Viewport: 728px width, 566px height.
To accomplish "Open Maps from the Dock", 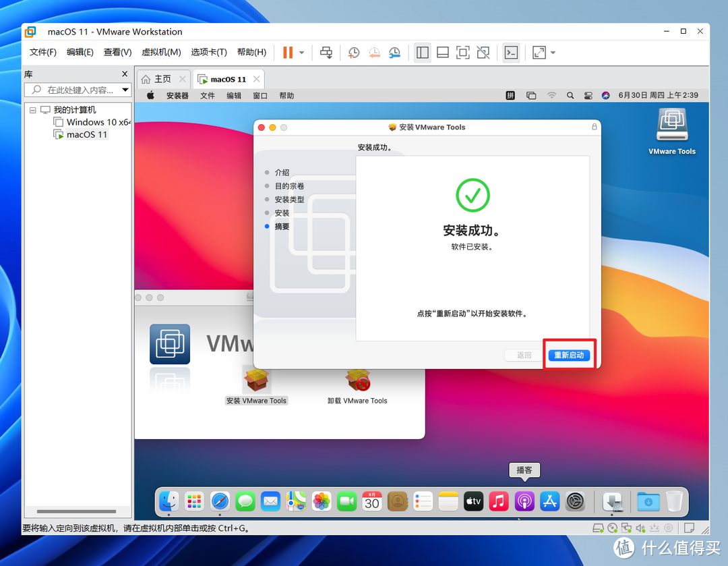I will pos(296,502).
